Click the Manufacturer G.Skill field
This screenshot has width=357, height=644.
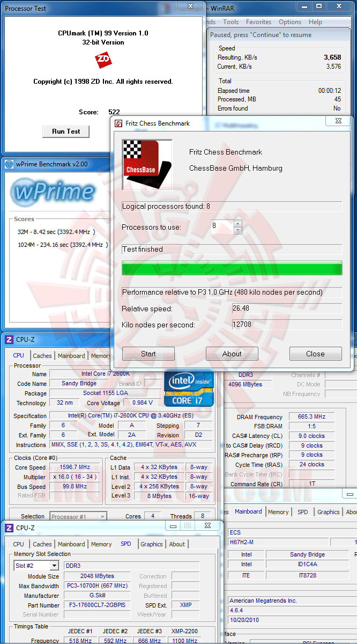(x=97, y=595)
